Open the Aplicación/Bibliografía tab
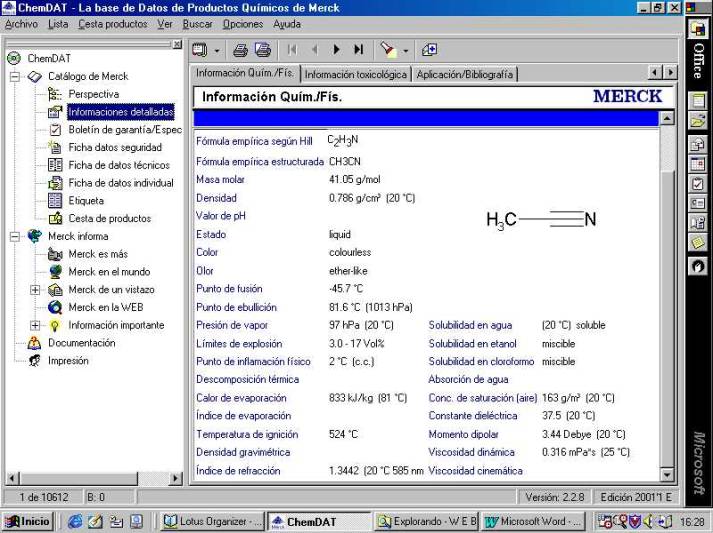The height and width of the screenshot is (533, 713). [464, 74]
